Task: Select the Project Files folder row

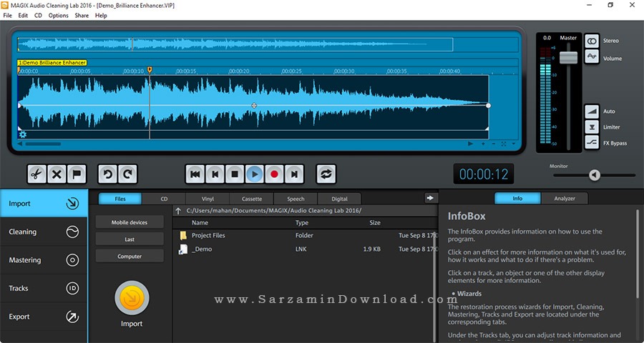Action: pyautogui.click(x=305, y=236)
